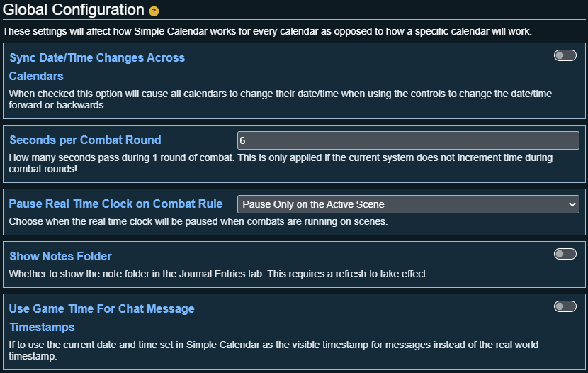
Task: Turn on Use Game Time For Chat toggle
Action: (565, 306)
